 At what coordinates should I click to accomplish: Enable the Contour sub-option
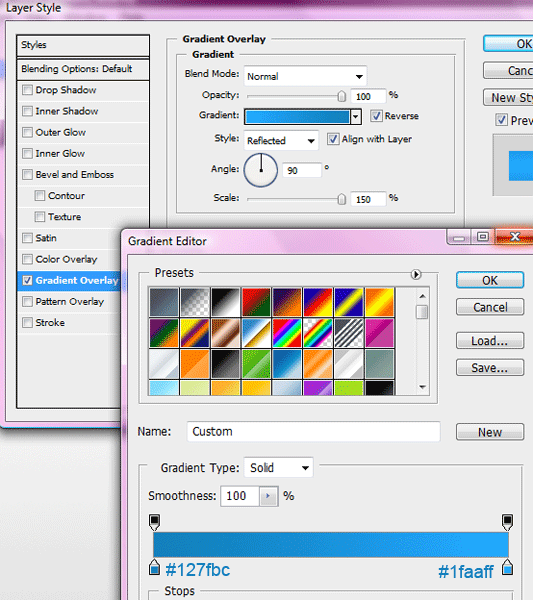coord(40,196)
